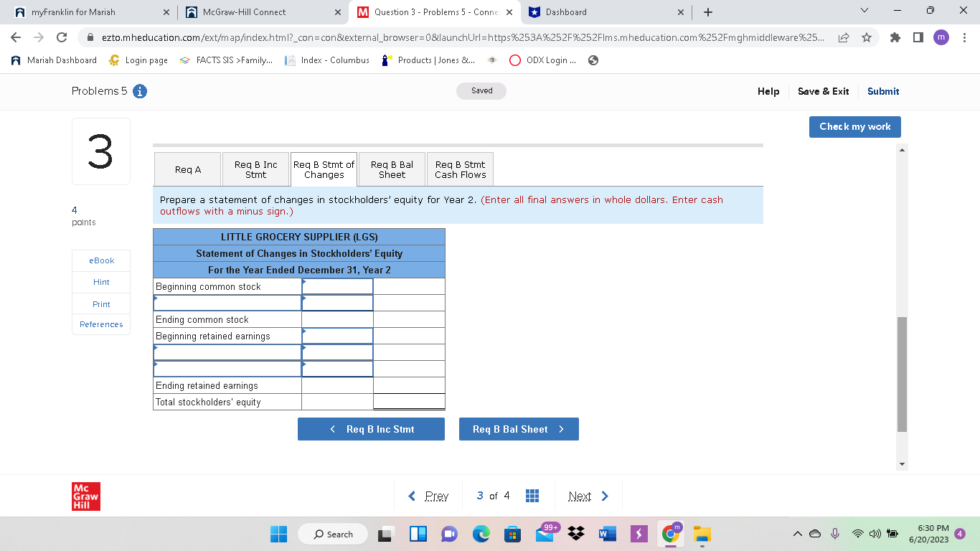Open the Chrome profile avatar

[x=941, y=37]
